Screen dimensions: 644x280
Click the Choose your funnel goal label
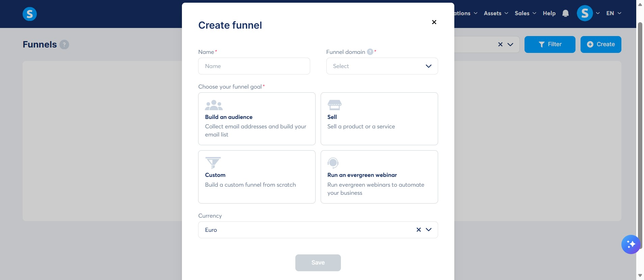coord(230,87)
